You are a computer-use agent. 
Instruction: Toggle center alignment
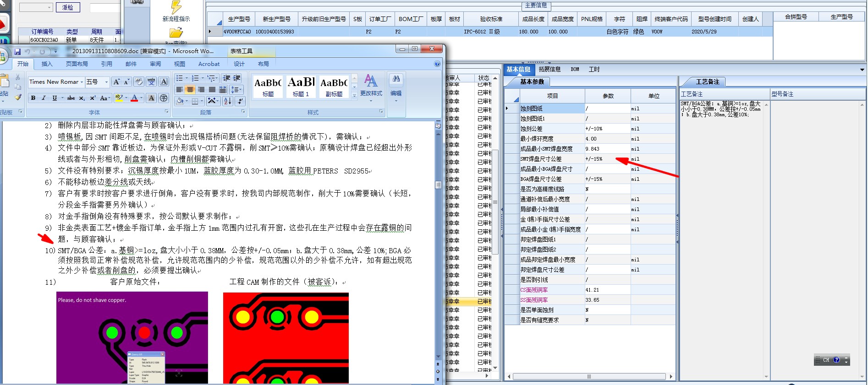click(190, 90)
